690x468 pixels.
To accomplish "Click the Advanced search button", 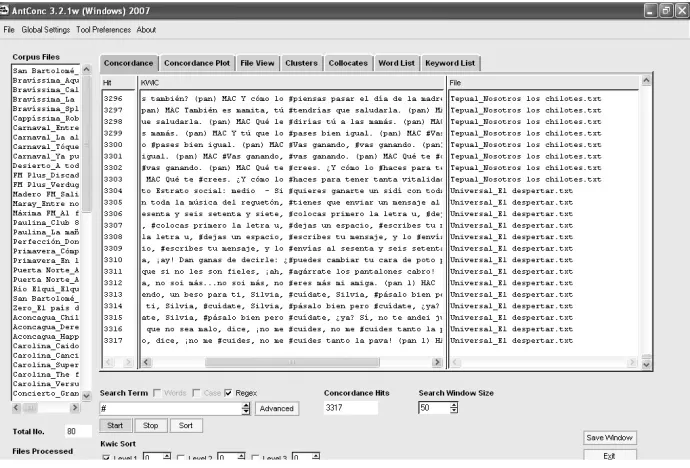I will click(x=277, y=409).
